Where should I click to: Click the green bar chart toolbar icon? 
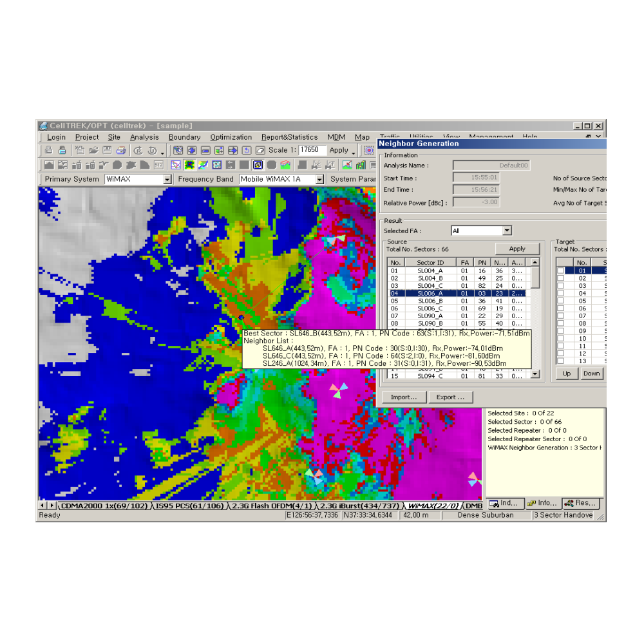[361, 166]
